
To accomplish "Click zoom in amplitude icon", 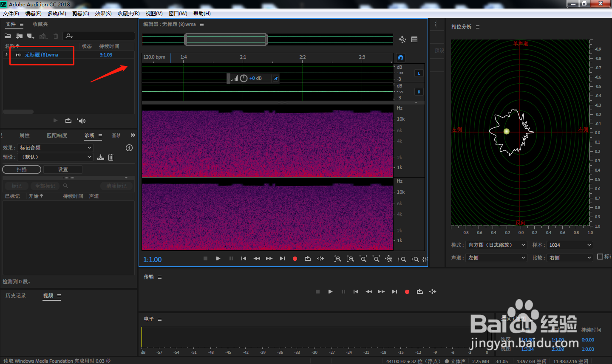I will click(x=337, y=259).
